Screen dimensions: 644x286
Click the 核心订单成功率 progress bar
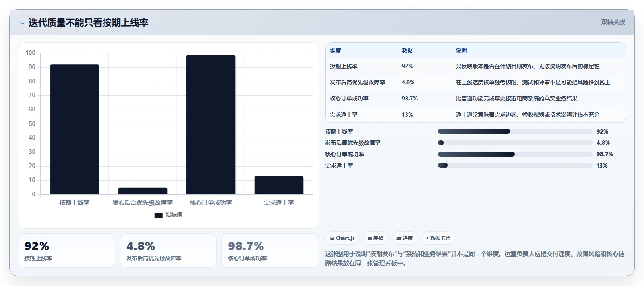pos(515,154)
